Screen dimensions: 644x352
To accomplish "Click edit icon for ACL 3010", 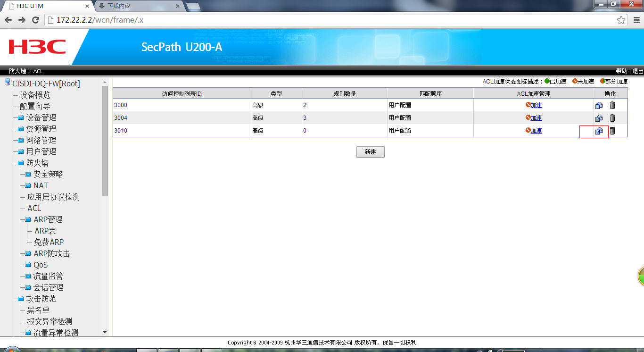I will pyautogui.click(x=599, y=131).
